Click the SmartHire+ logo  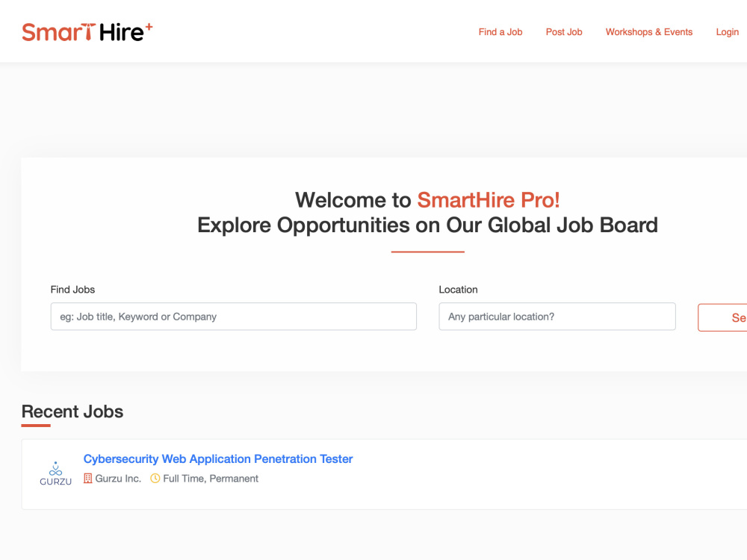point(87,32)
